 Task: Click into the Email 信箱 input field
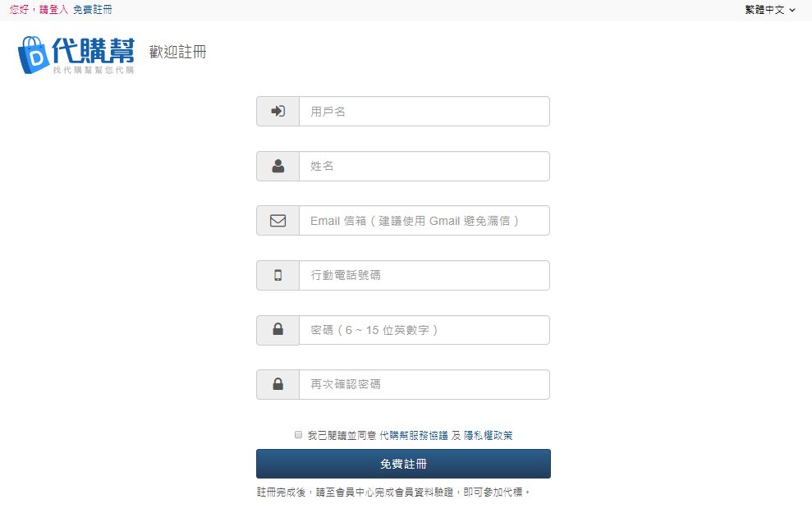pyautogui.click(x=424, y=221)
